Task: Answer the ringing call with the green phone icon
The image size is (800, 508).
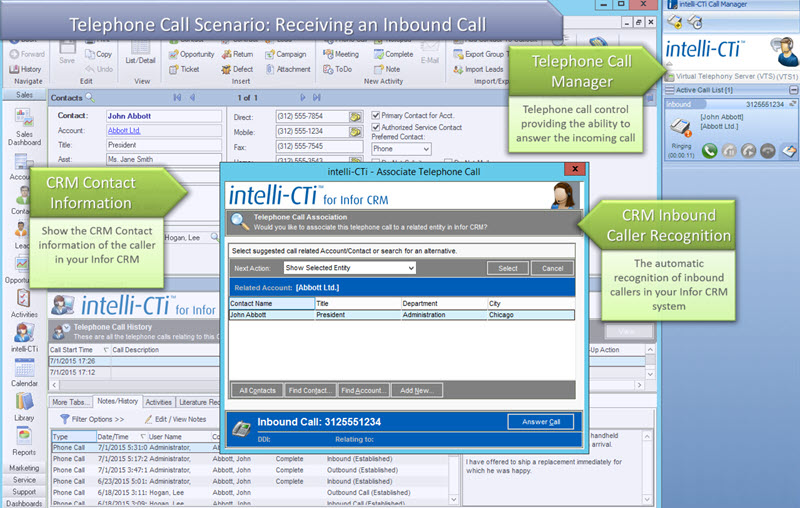Action: click(709, 150)
